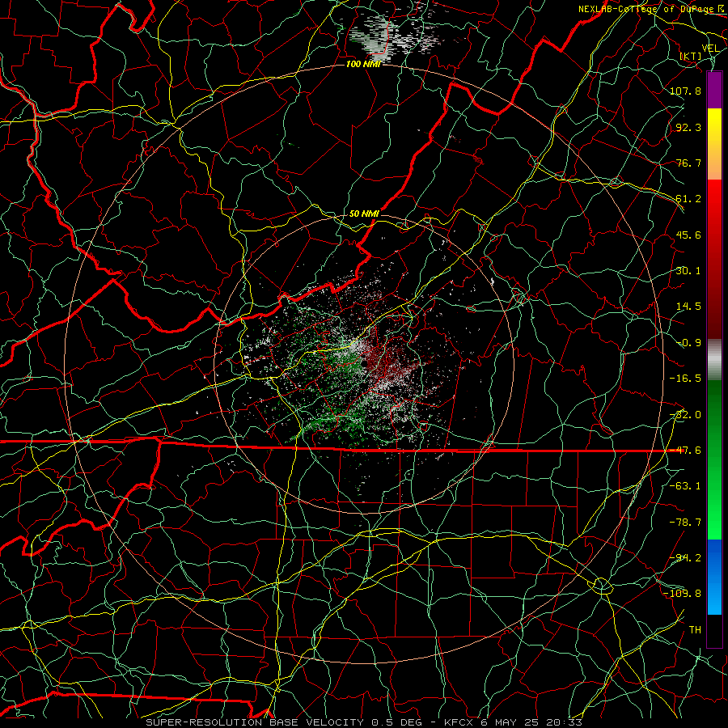Pick the 30.1 scale label
Screen dimensions: 728x728
688,271
